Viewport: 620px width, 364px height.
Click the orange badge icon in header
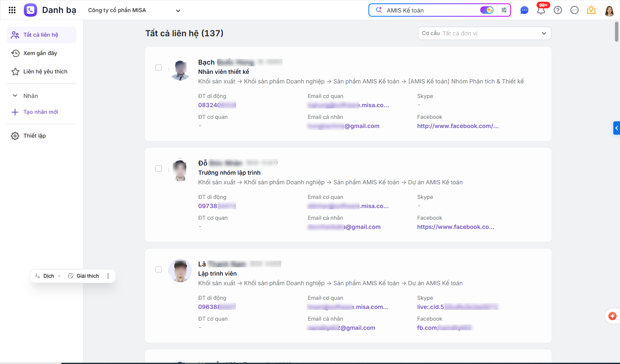pyautogui.click(x=591, y=10)
